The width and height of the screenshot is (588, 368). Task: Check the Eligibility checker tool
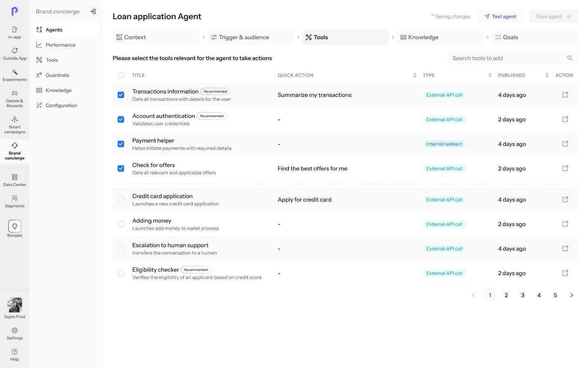tap(121, 273)
